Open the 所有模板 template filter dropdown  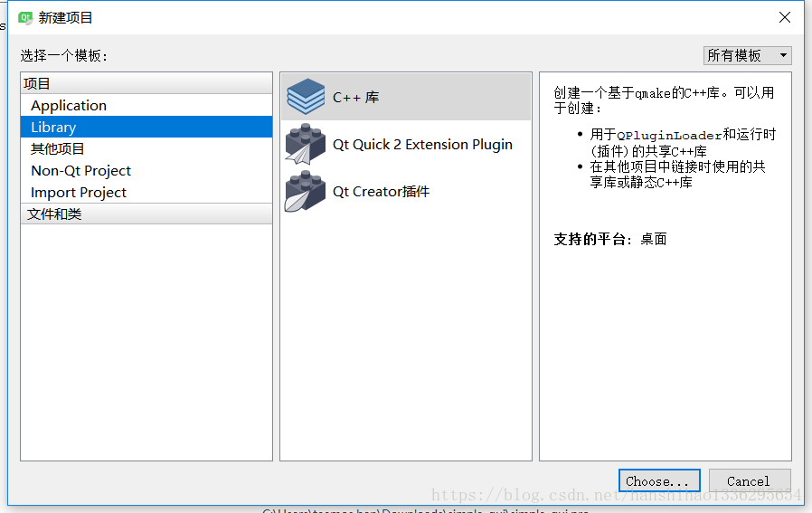pos(747,55)
